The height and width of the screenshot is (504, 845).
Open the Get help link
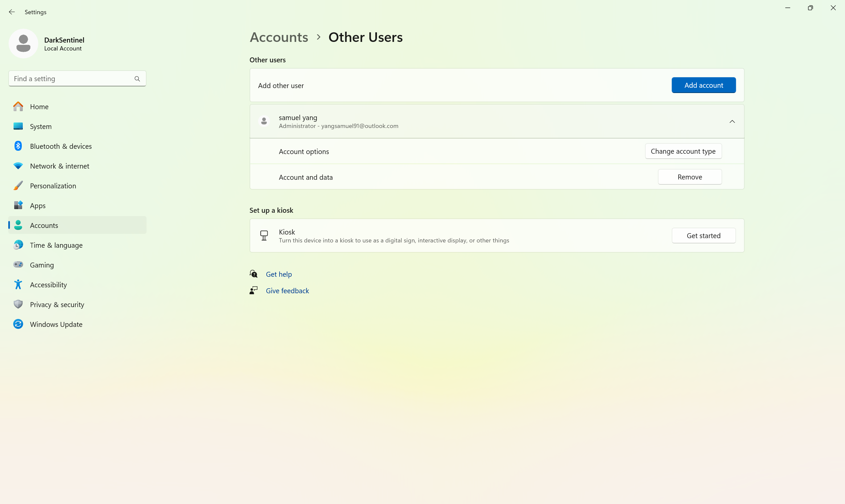[279, 274]
